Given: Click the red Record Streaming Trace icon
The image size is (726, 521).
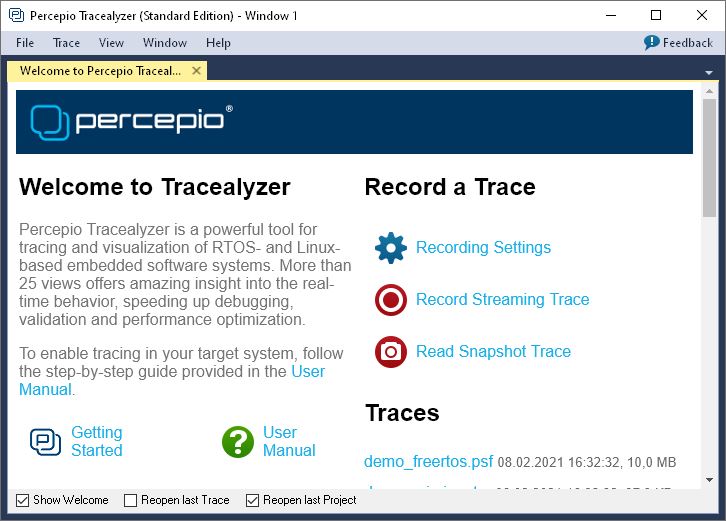Looking at the screenshot, I should (391, 300).
